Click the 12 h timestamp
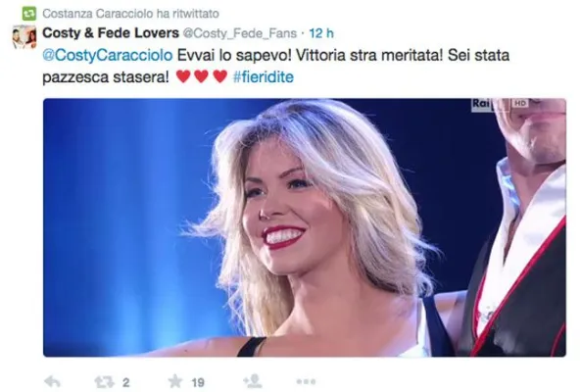582x392 pixels. point(321,33)
